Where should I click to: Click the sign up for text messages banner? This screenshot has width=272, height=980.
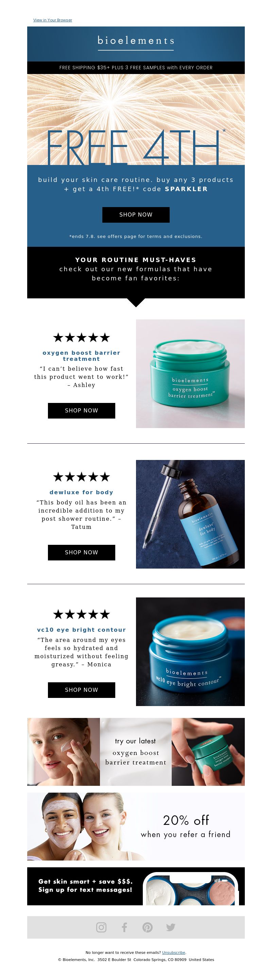(x=136, y=886)
